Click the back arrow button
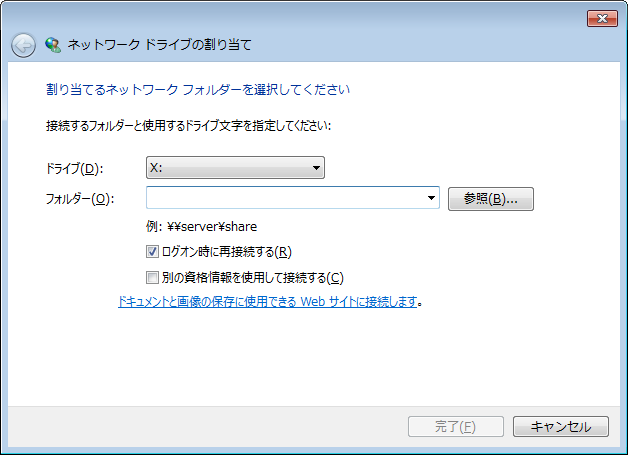The width and height of the screenshot is (628, 455). pyautogui.click(x=23, y=45)
